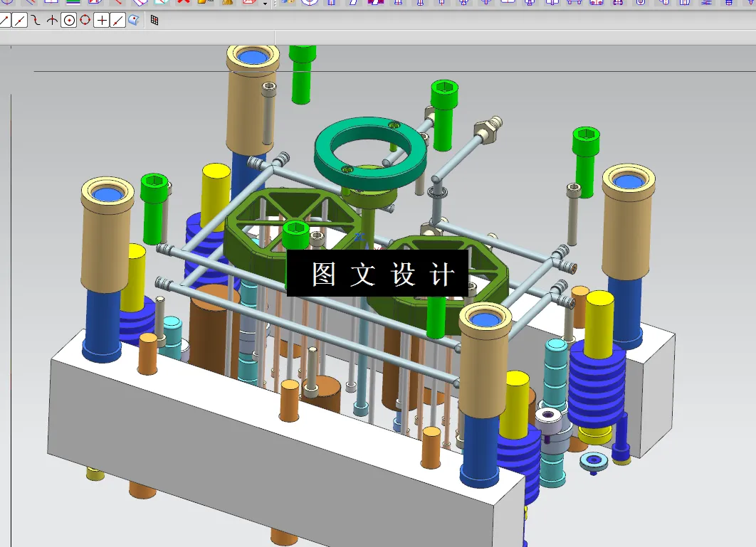Open the grid display icon

tap(154, 20)
